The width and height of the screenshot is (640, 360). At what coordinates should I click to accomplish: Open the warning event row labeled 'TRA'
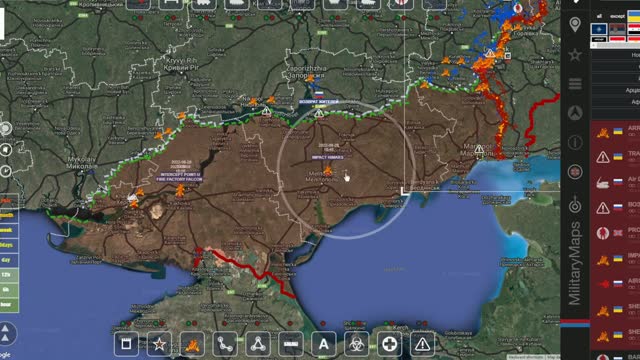click(615, 157)
